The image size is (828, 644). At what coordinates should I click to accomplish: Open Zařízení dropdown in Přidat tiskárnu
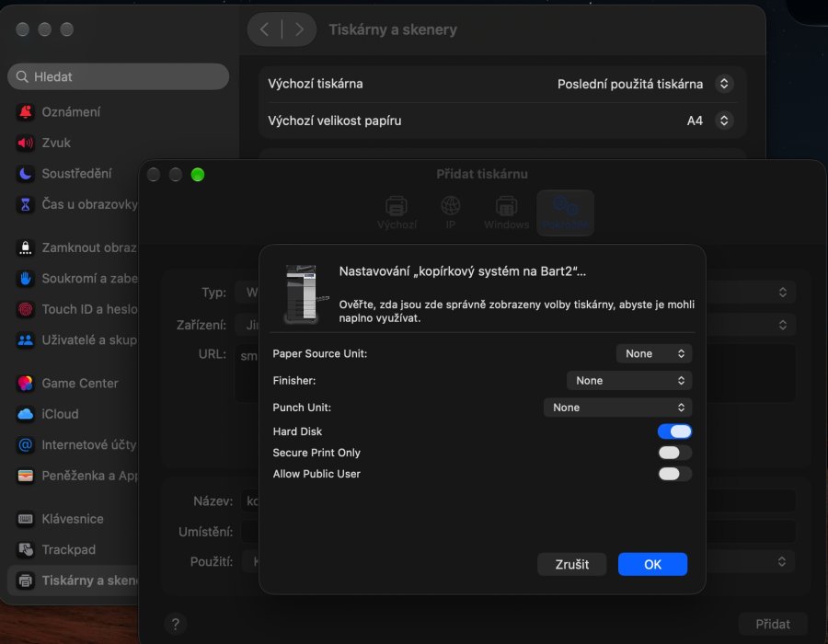click(x=782, y=325)
